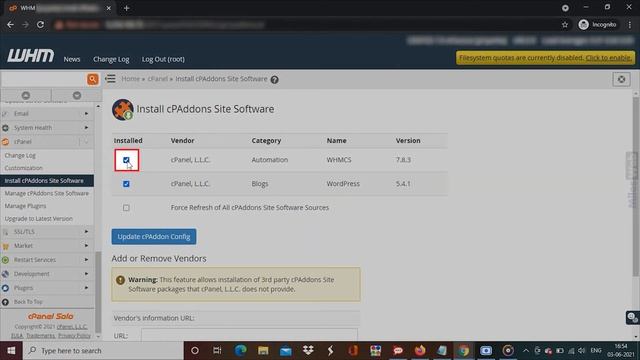
Task: Click the Windows taskbar search box
Action: click(x=103, y=351)
